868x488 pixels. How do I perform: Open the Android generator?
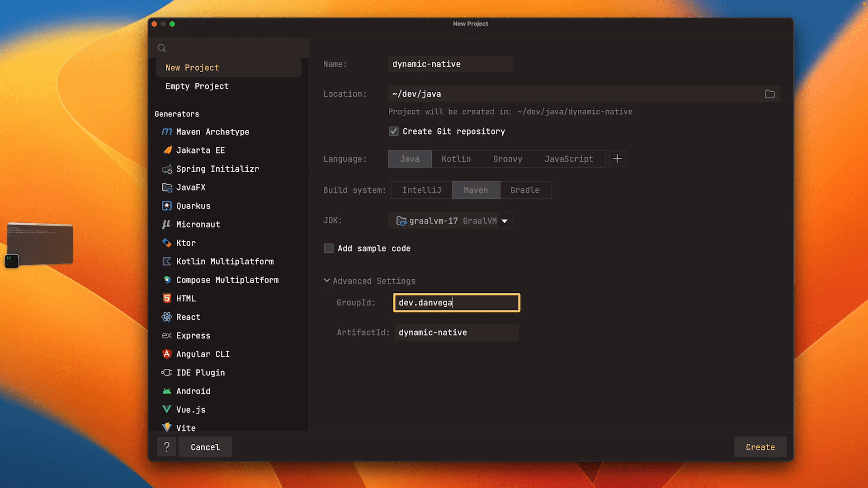coord(193,391)
